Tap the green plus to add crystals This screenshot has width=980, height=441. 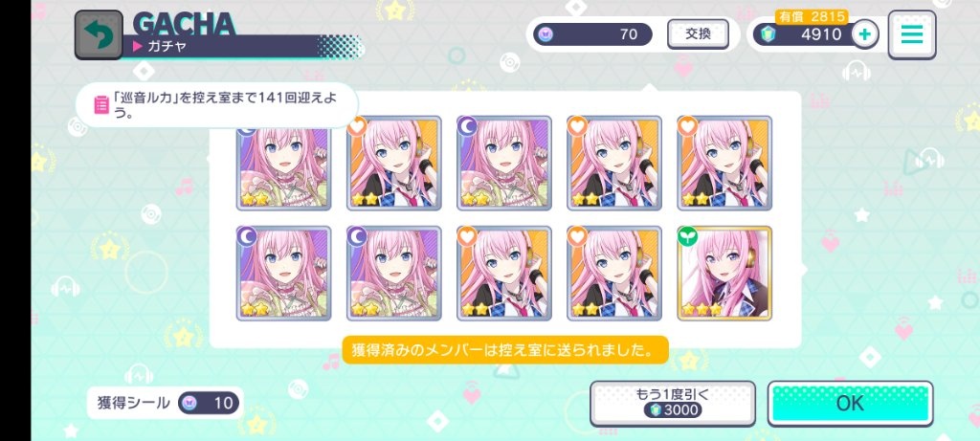click(x=865, y=34)
